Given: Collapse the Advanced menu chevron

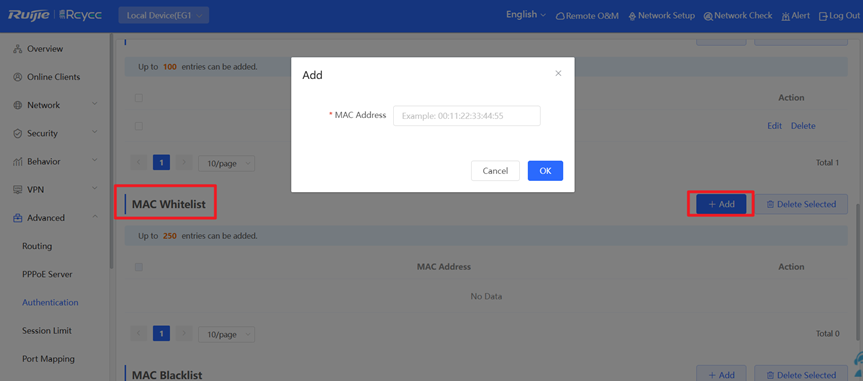Looking at the screenshot, I should [95, 217].
